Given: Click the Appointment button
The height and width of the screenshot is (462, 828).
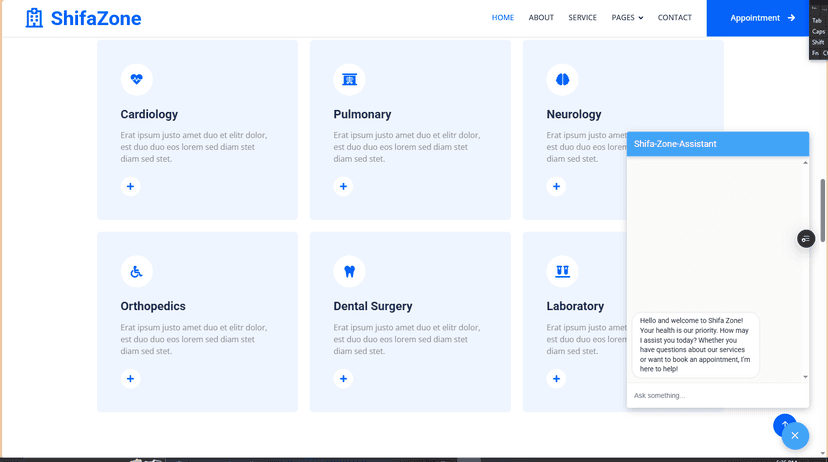Looking at the screenshot, I should [758, 18].
